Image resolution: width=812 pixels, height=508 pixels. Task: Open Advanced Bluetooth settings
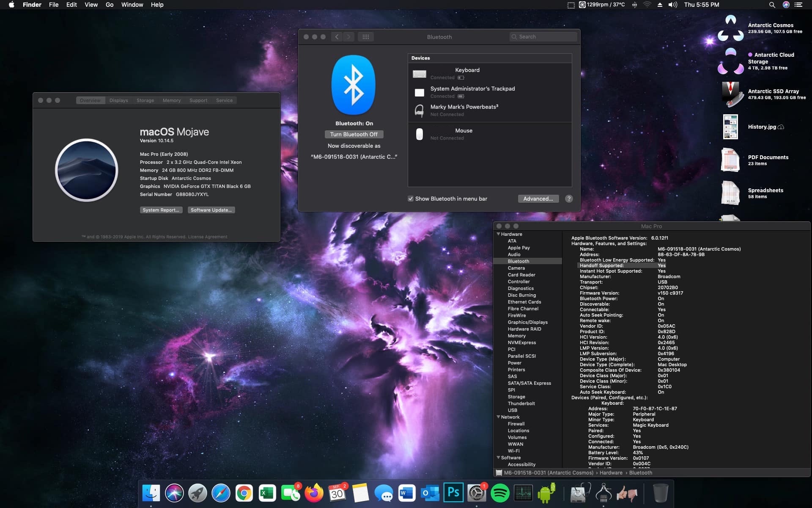(x=538, y=199)
